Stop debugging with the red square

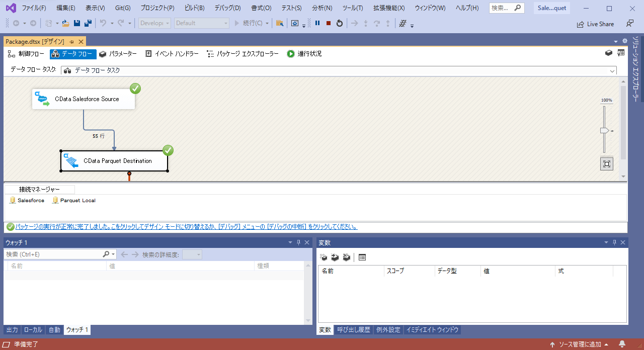(x=329, y=23)
